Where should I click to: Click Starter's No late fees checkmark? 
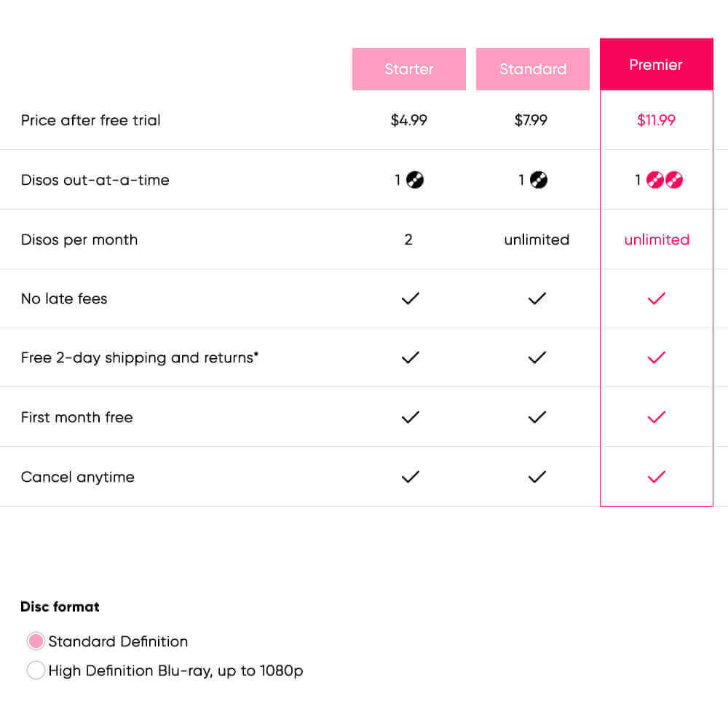point(411,298)
